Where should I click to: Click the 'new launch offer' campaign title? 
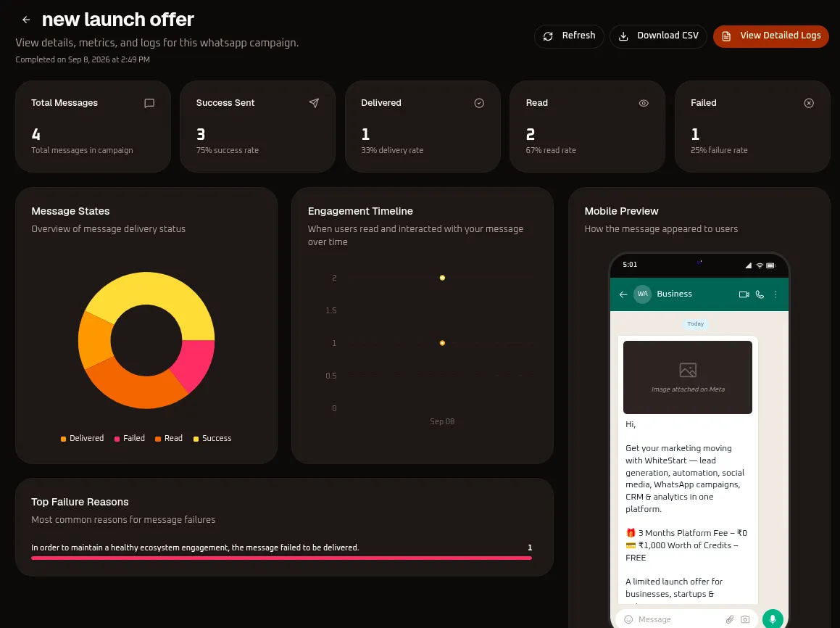coord(118,20)
